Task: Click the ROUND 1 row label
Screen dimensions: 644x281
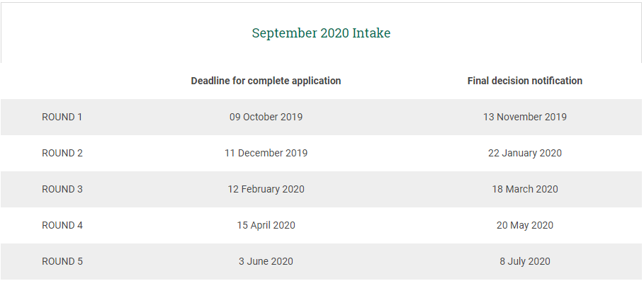Action: click(62, 117)
